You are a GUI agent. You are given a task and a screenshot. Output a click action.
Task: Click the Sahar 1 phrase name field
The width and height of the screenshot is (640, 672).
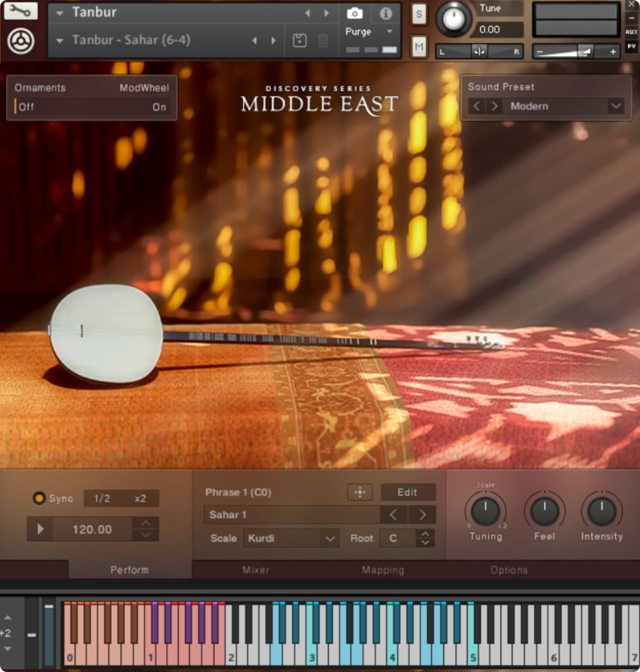coord(292,514)
